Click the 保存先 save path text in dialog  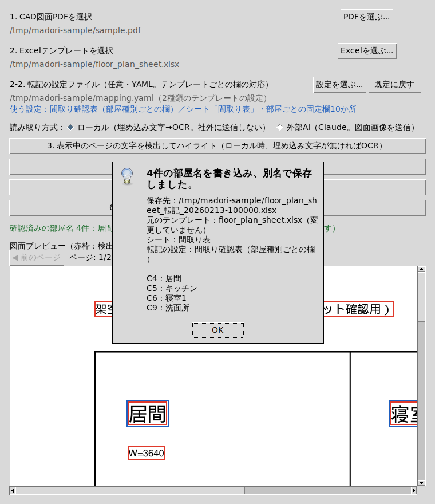pos(232,206)
